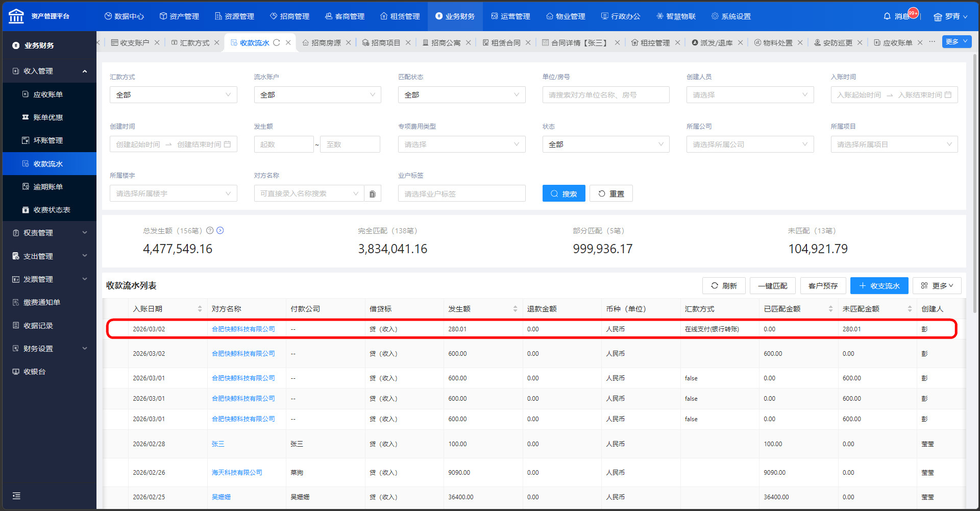This screenshot has height=511, width=980.
Task: Click the reload icon on 收款流水 tab
Action: (277, 43)
